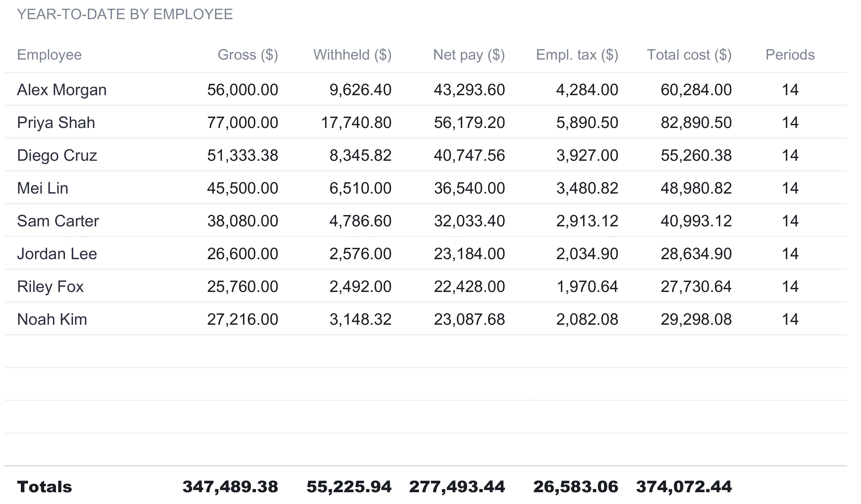Click the Year-To-Date By Employee heading
Viewport: 861px width, 504px height.
click(x=125, y=14)
